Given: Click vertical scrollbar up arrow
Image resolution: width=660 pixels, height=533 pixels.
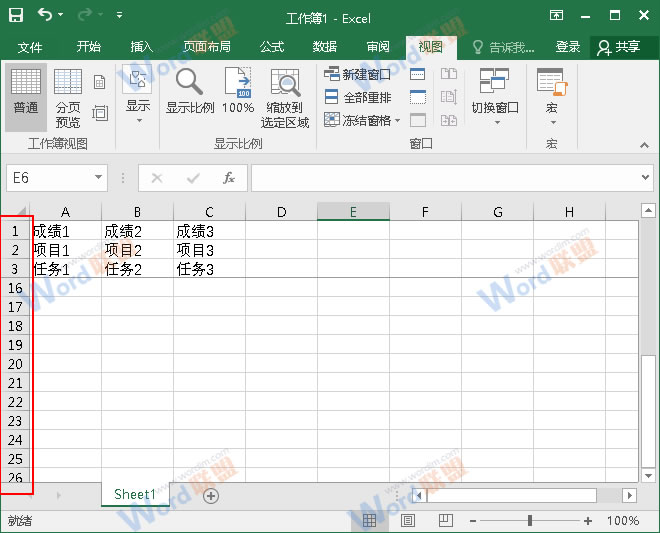Looking at the screenshot, I should click(648, 210).
